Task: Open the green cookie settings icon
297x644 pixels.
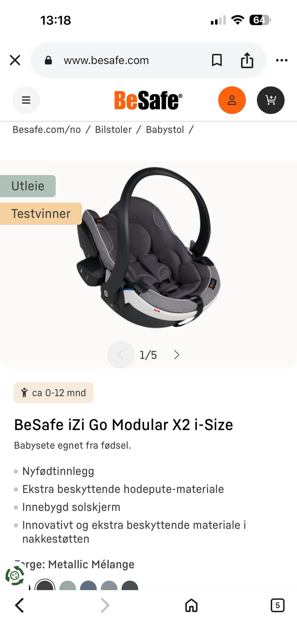Action: 15,576
